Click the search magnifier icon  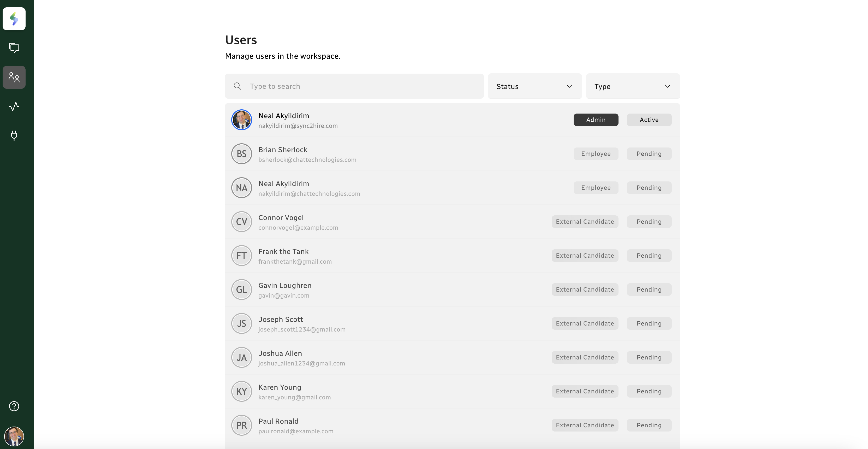237,86
